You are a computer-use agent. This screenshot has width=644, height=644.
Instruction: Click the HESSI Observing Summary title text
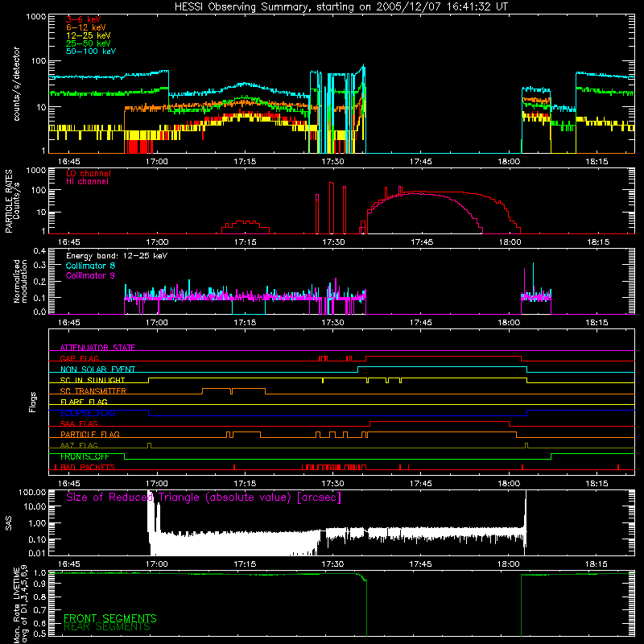(341, 7)
